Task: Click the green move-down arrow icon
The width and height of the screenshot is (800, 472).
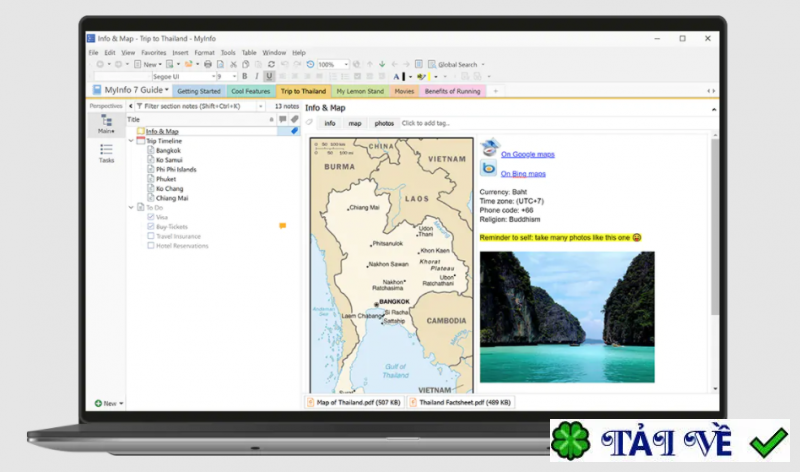Action: [x=382, y=64]
